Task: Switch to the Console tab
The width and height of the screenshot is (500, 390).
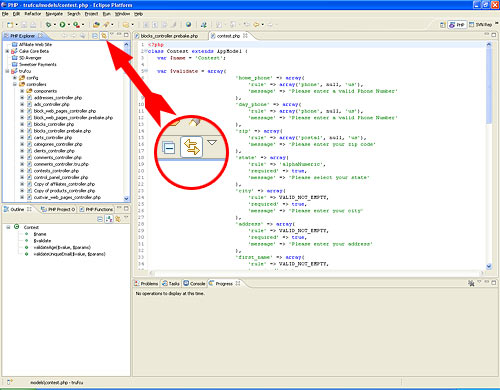Action: [x=194, y=284]
